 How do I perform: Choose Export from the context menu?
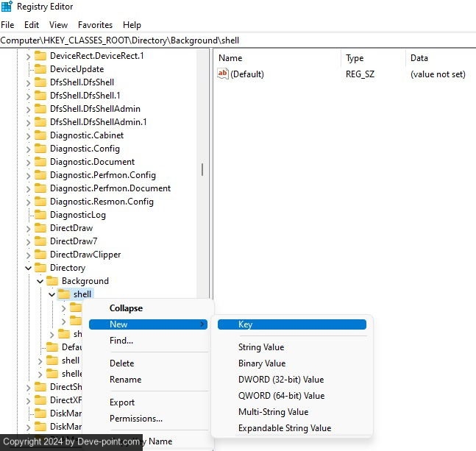tap(122, 402)
